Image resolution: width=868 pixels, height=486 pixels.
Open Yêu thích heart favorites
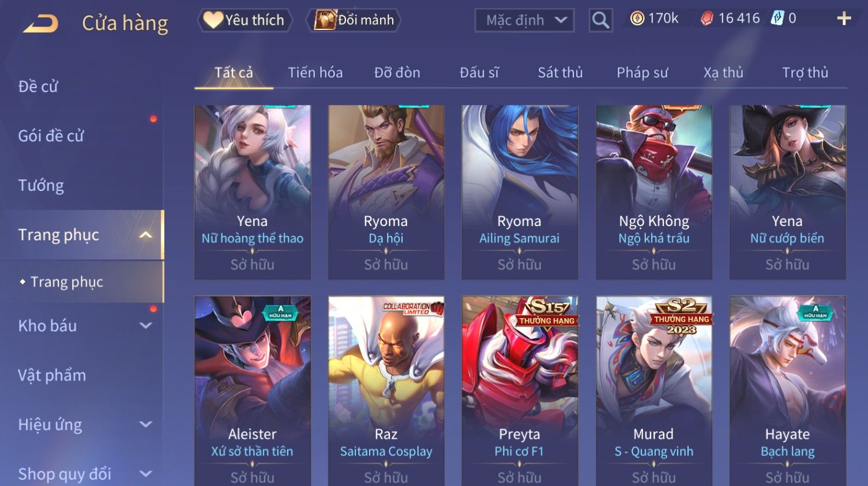[245, 20]
